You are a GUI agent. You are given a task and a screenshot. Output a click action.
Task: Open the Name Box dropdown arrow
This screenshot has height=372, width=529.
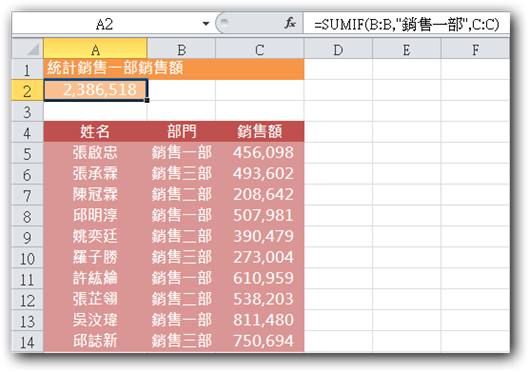pos(206,24)
